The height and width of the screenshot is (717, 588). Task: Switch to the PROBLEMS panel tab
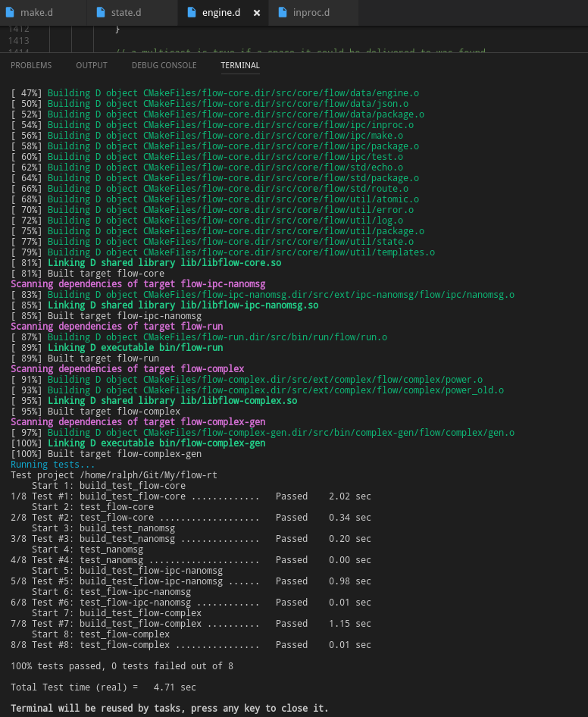click(31, 65)
